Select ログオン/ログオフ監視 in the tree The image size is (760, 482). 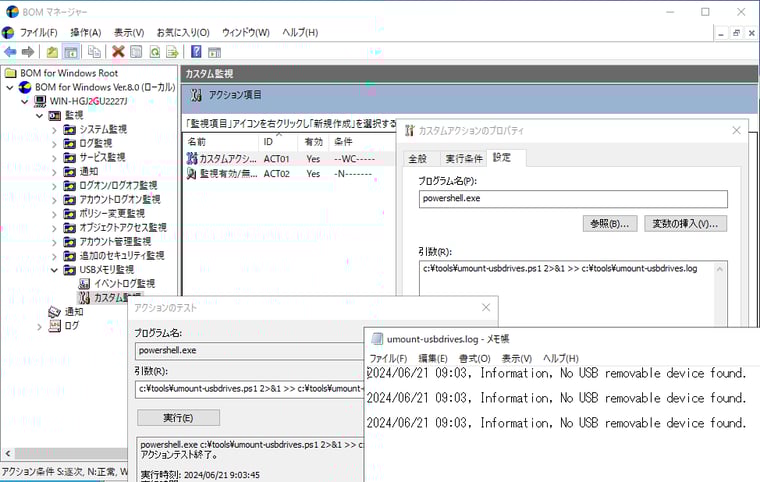coord(118,186)
